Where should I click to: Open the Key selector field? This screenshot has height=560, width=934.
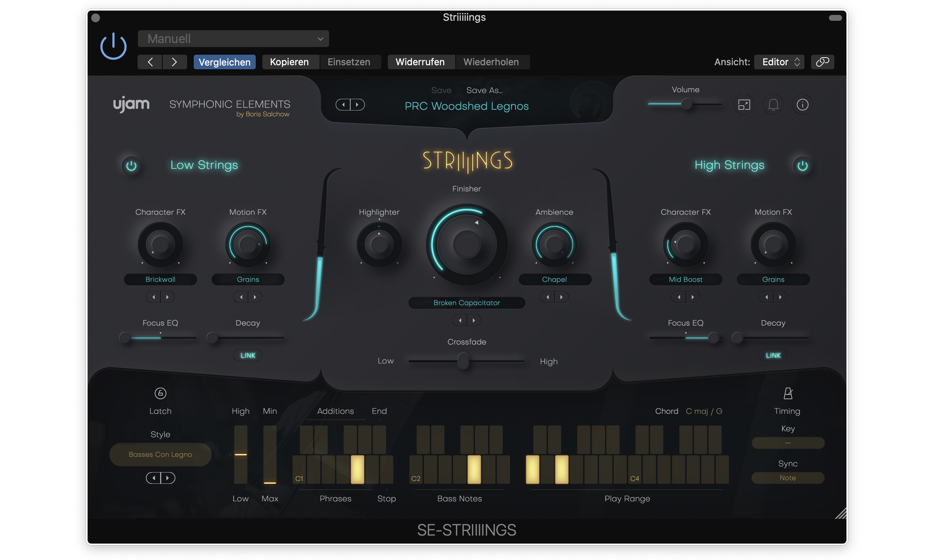788,443
